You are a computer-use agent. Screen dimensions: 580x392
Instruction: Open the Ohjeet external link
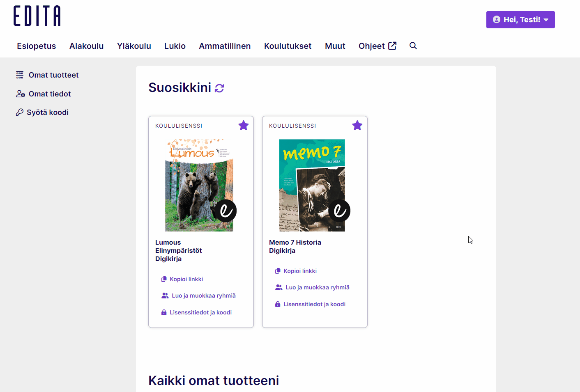pos(377,46)
